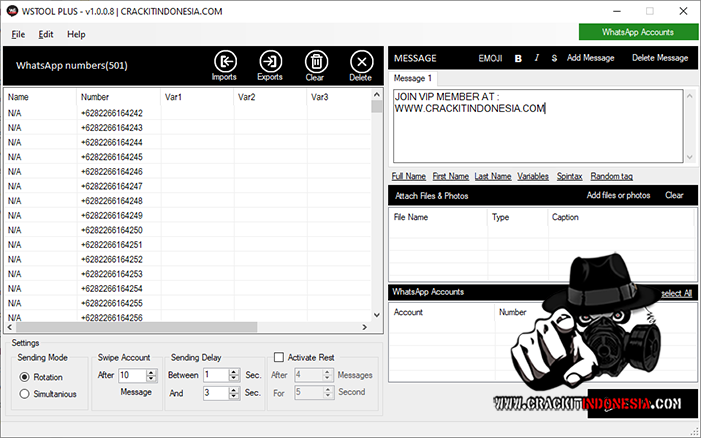Open the EMOJI picker
Image resolution: width=701 pixels, height=438 pixels.
491,58
